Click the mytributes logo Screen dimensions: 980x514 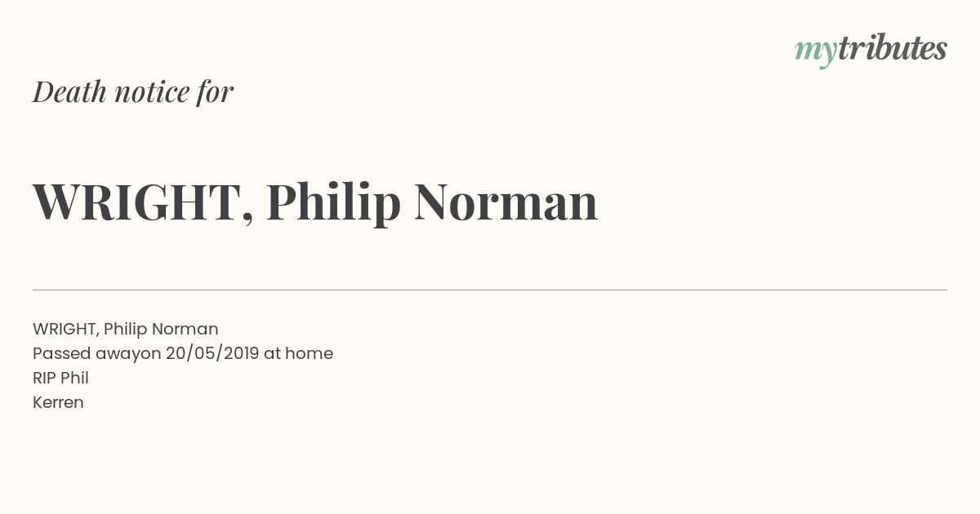pos(871,51)
